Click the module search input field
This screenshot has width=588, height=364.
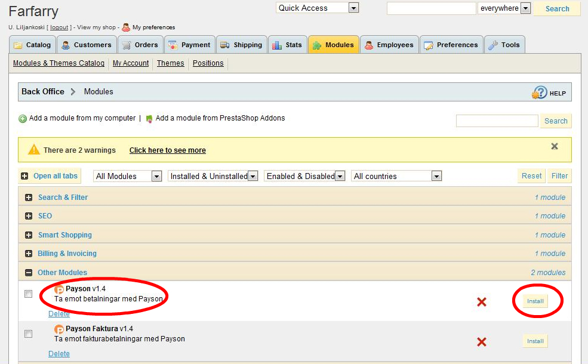(497, 121)
